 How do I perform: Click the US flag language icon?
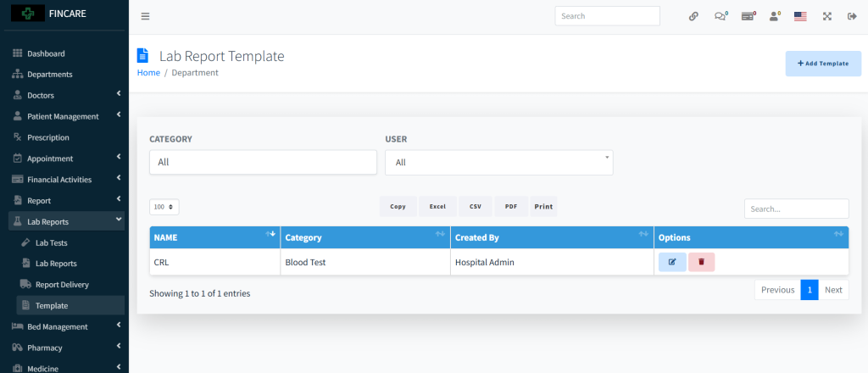pos(800,16)
